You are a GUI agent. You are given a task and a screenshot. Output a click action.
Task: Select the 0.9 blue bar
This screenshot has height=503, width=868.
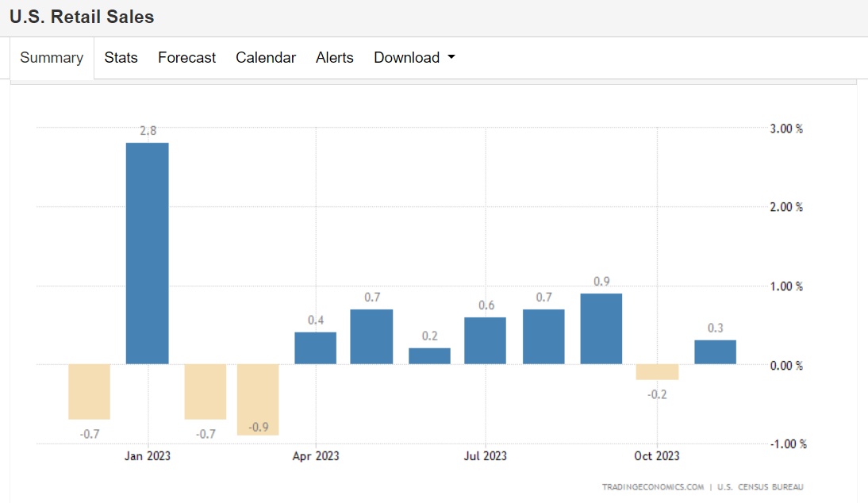tap(601, 329)
